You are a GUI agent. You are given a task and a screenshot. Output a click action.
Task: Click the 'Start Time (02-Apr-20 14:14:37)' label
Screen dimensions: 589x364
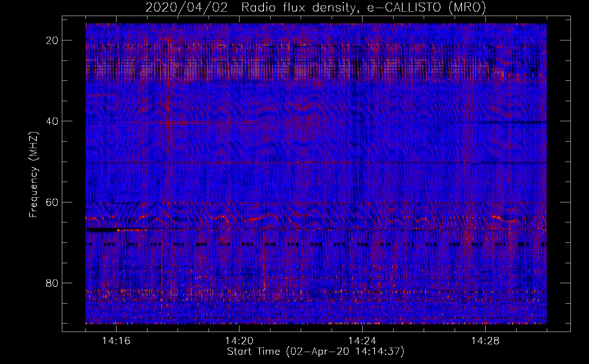316,352
